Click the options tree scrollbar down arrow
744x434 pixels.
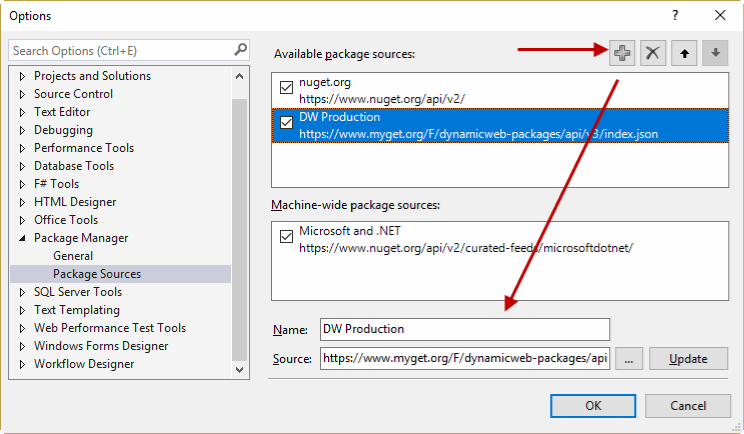pyautogui.click(x=240, y=369)
